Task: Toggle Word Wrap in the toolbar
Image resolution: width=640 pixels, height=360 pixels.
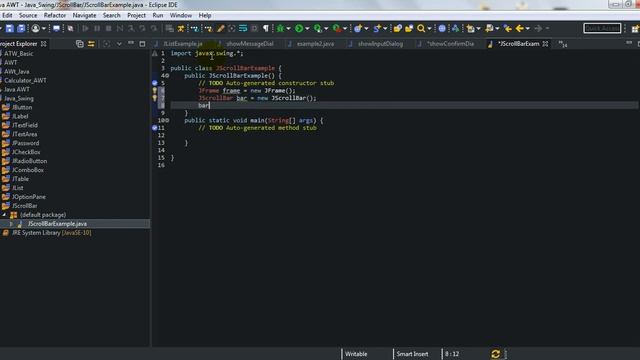Action: click(x=243, y=28)
